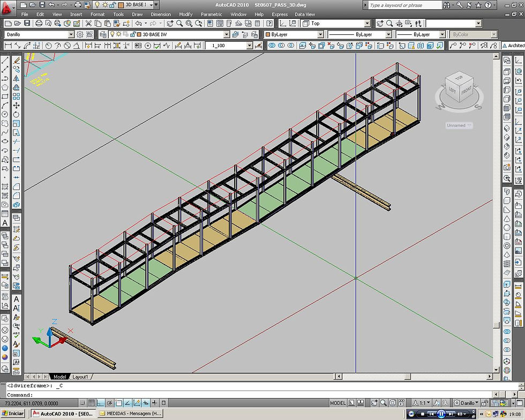525x420 pixels.
Task: Toggle Object Snap in status bar
Action: (118, 403)
